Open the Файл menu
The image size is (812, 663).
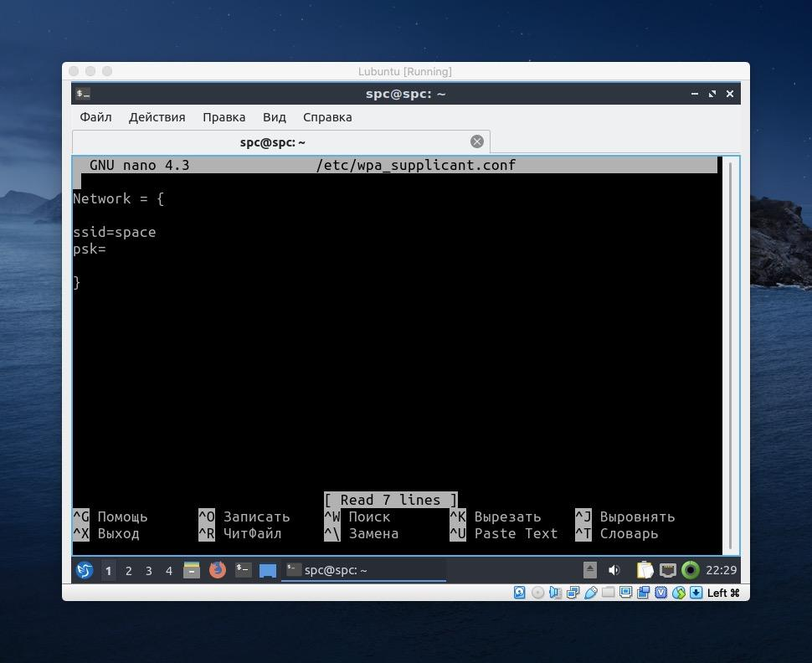[95, 117]
